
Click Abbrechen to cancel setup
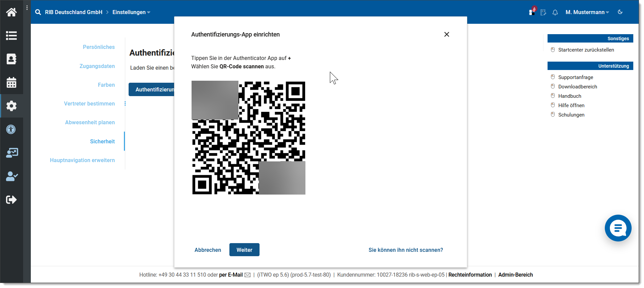pyautogui.click(x=208, y=250)
